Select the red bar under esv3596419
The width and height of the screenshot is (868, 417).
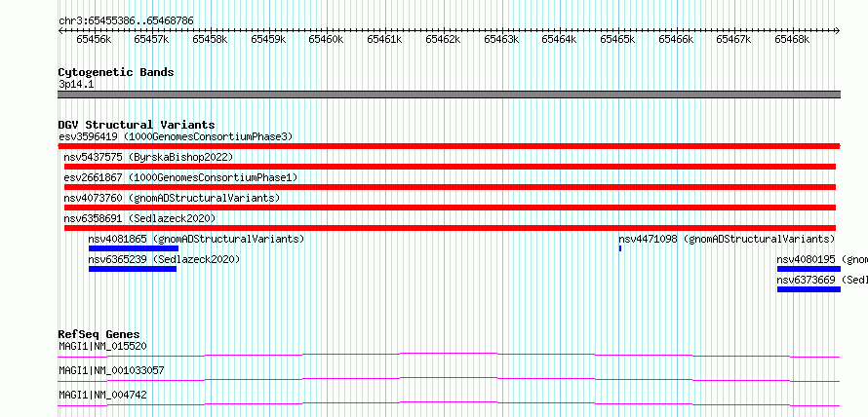coord(449,146)
